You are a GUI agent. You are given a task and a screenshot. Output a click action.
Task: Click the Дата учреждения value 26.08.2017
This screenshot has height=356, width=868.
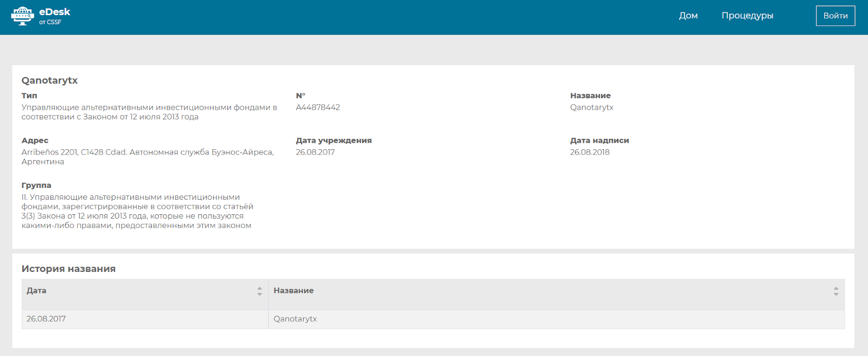tap(315, 152)
